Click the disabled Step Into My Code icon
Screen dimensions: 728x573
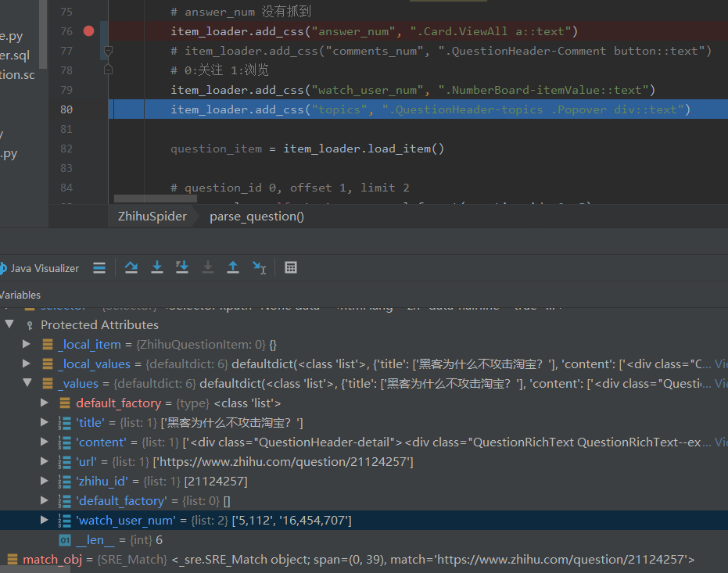(x=207, y=267)
